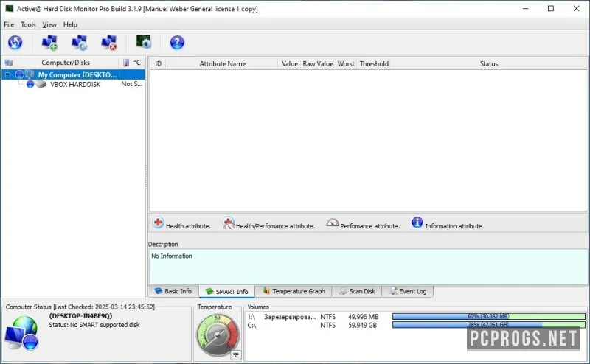Click the Scan Disk tab icon
Screen dimensions: 590x364
[342, 291]
